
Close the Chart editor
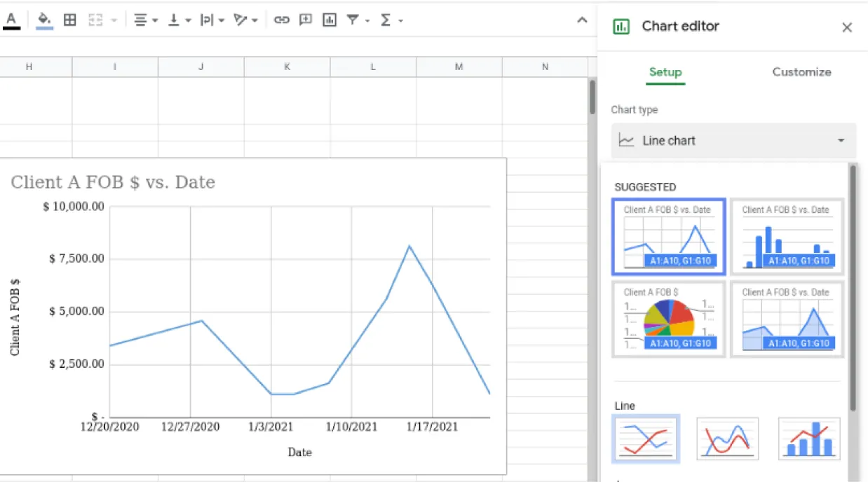tap(847, 27)
